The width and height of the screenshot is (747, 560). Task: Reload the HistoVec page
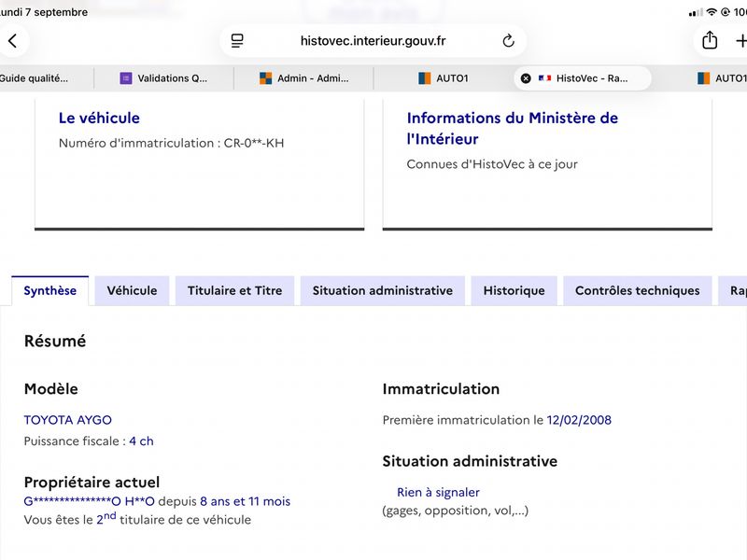508,41
